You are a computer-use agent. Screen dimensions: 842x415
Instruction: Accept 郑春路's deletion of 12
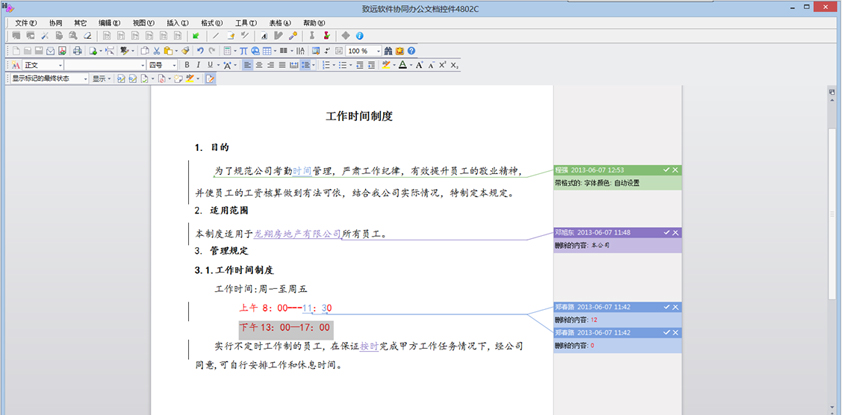[666, 307]
